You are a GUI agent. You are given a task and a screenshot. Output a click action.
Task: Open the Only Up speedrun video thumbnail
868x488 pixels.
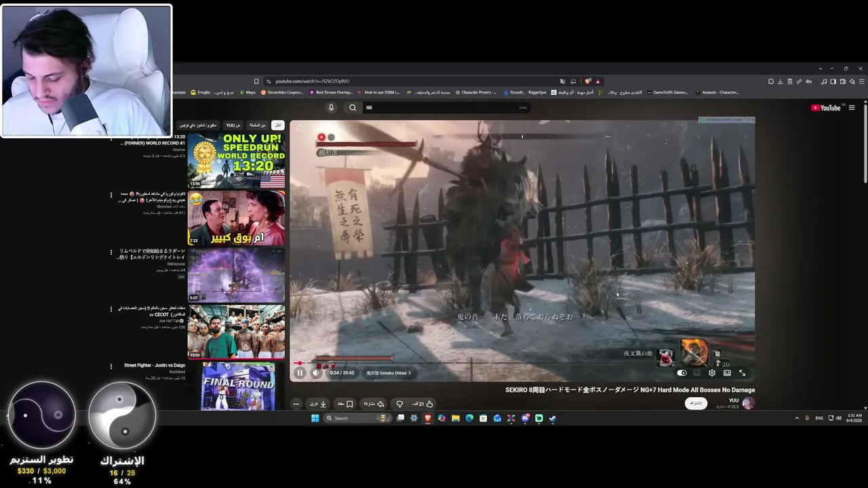236,161
